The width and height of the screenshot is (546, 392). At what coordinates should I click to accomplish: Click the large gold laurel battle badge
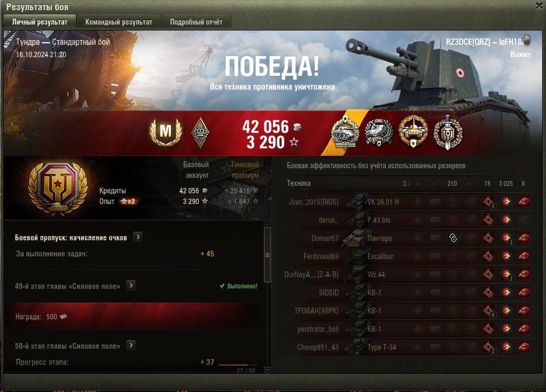(x=58, y=189)
